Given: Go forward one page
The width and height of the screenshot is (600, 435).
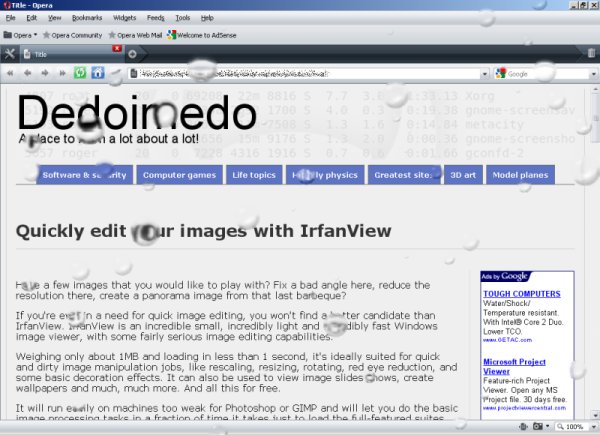Looking at the screenshot, I should pyautogui.click(x=45, y=73).
